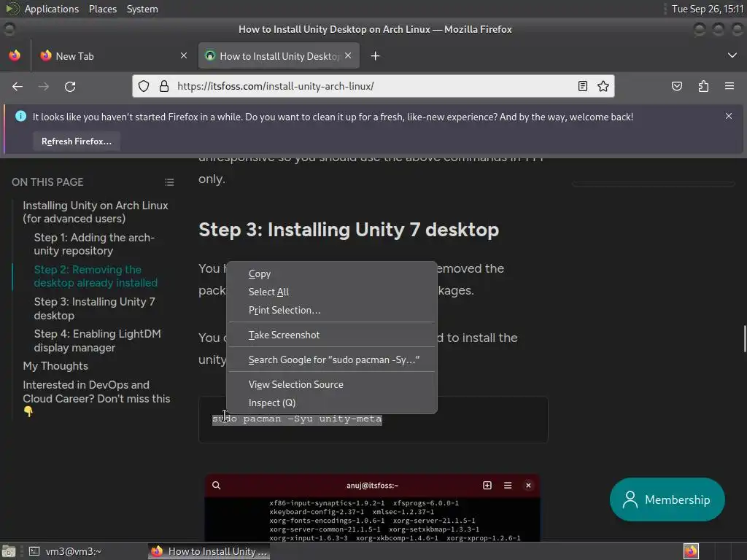Choose Select All in context menu
Viewport: 747px width, 560px height.
tap(332, 292)
